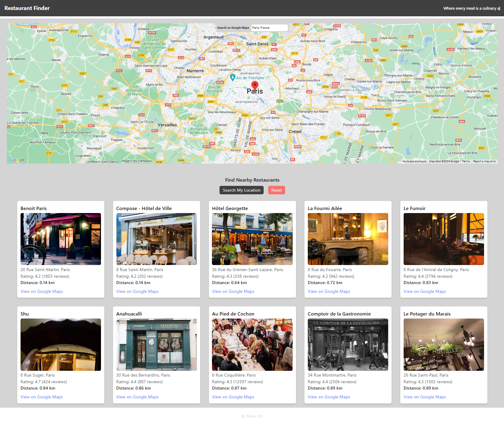Open Le Potager du Marais Google Maps link

pyautogui.click(x=424, y=397)
